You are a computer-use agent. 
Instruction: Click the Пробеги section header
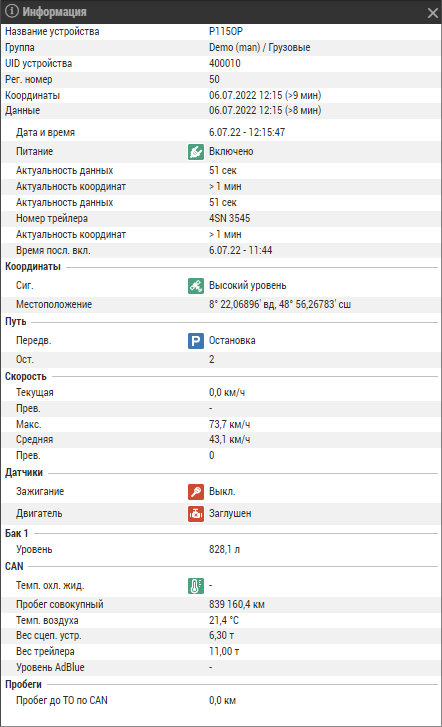[x=24, y=684]
